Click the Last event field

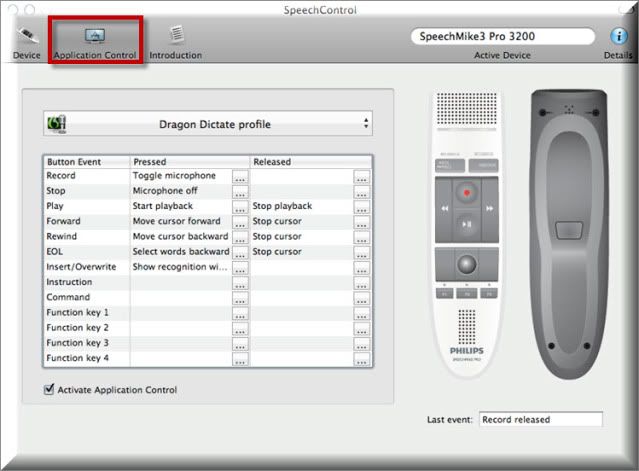click(540, 419)
